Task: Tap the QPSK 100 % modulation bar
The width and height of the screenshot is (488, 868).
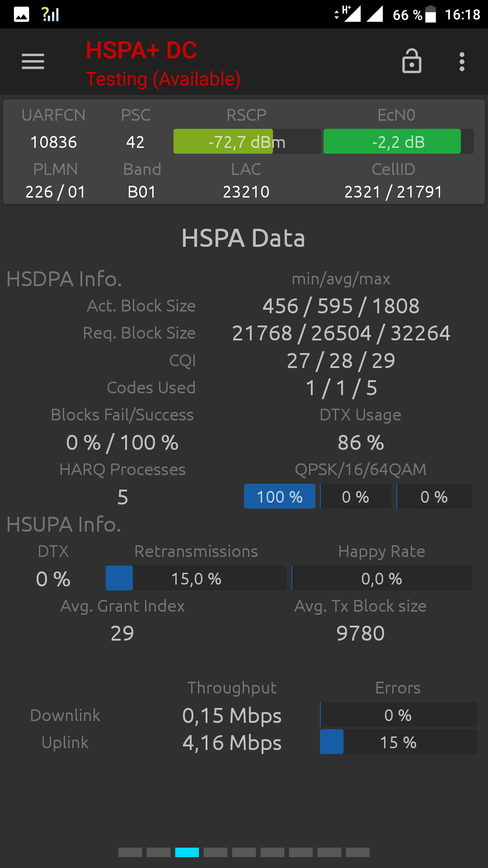Action: 280,496
